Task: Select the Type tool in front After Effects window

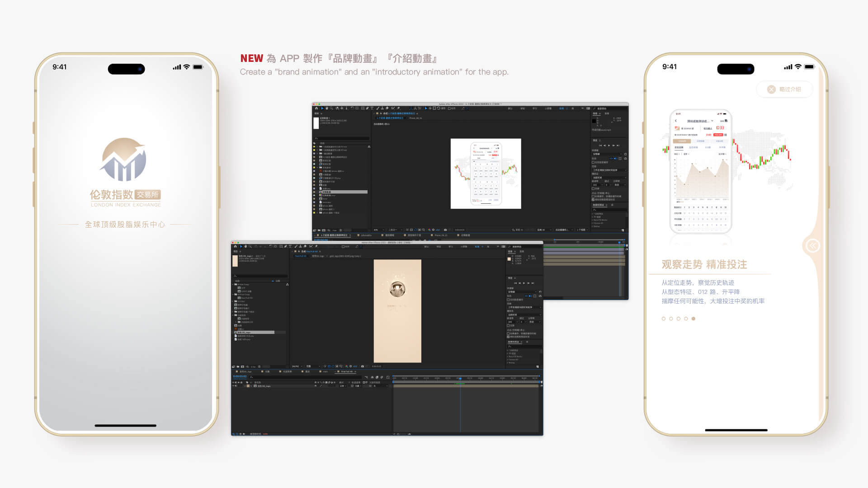Action: pyautogui.click(x=290, y=246)
